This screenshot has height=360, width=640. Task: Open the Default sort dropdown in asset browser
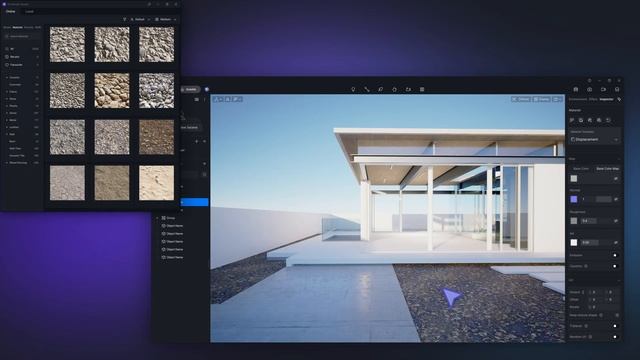click(140, 19)
